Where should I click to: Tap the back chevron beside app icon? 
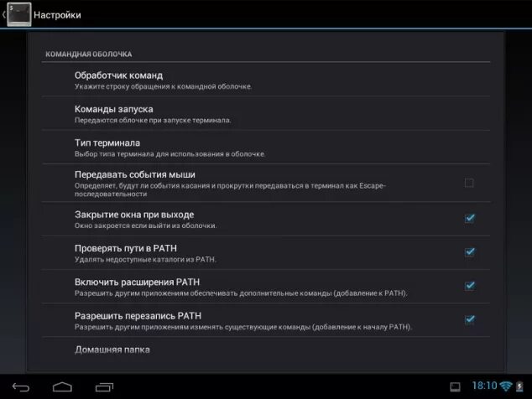point(3,14)
